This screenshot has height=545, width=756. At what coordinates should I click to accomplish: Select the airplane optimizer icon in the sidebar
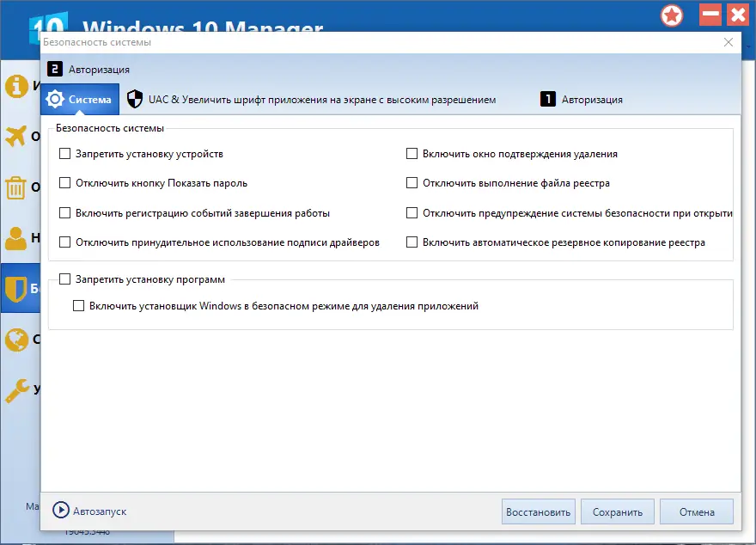click(x=16, y=136)
